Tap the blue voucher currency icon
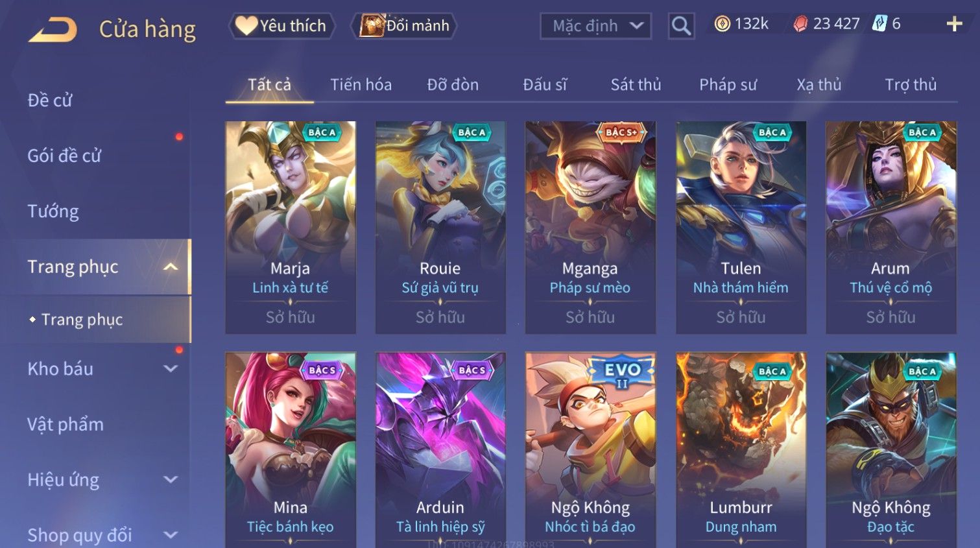980x548 pixels. pyautogui.click(x=879, y=24)
